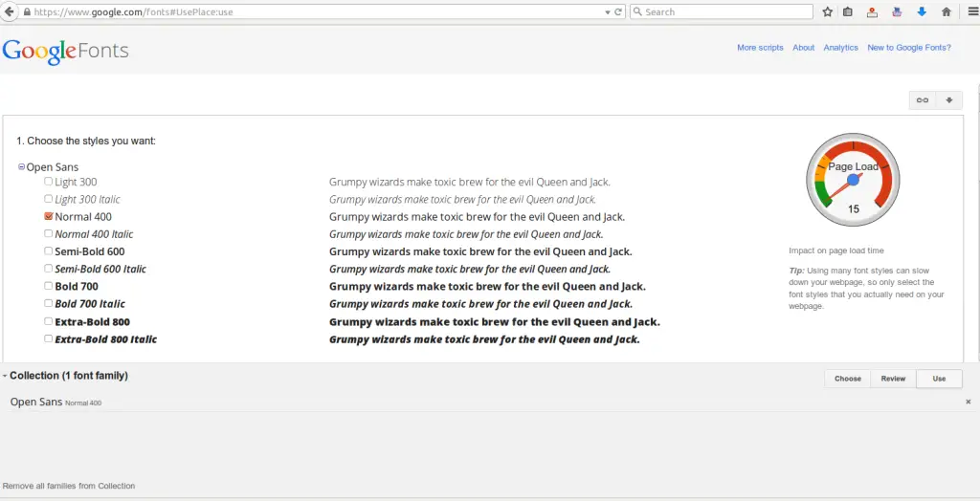This screenshot has width=980, height=501.
Task: Enable Extra-Bold 800 Italic checkbox
Action: [x=48, y=338]
